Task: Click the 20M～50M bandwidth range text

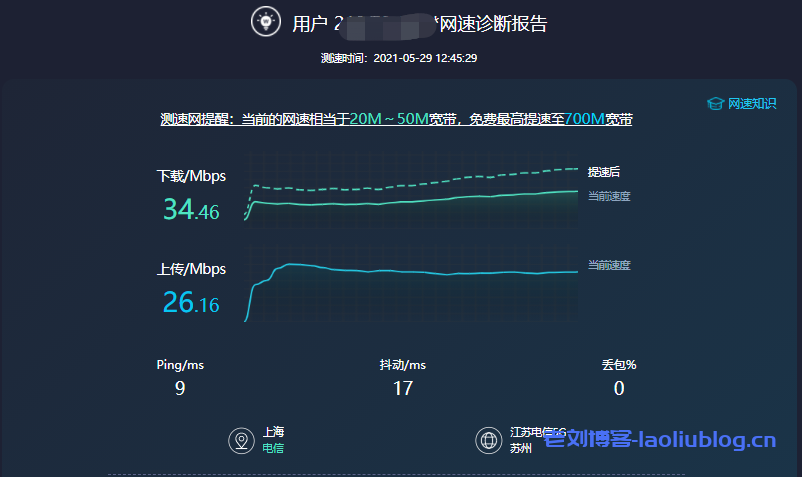Action: point(389,119)
